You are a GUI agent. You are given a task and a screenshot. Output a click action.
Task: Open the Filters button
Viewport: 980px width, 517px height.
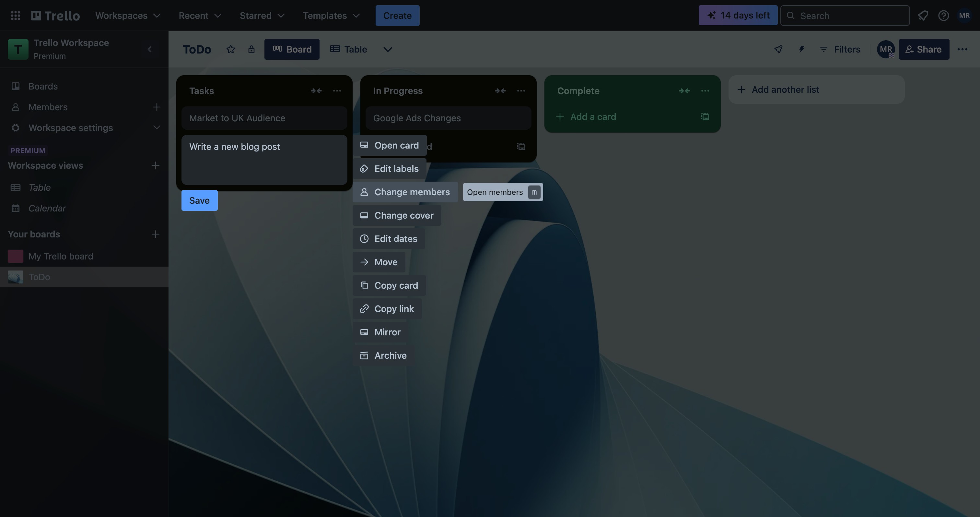840,49
